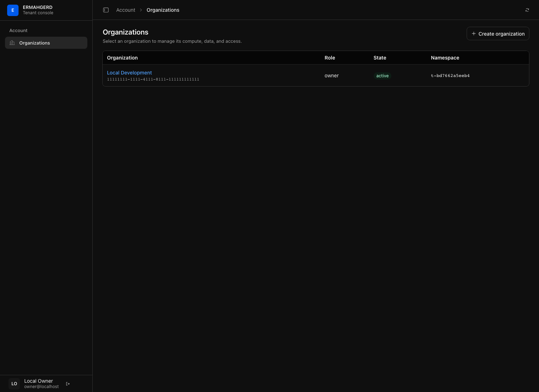Viewport: 539px width, 392px height.
Task: Click the Organization column header
Action: [x=122, y=58]
